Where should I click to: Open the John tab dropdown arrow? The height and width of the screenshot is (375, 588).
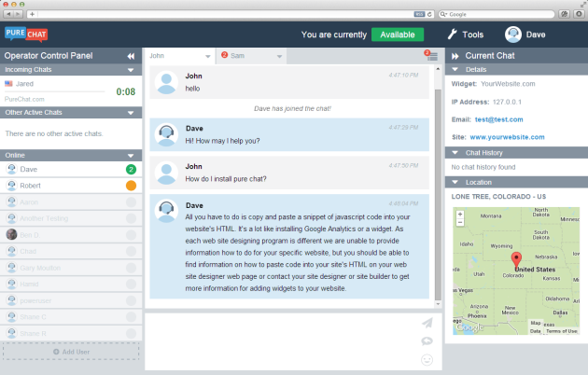208,57
